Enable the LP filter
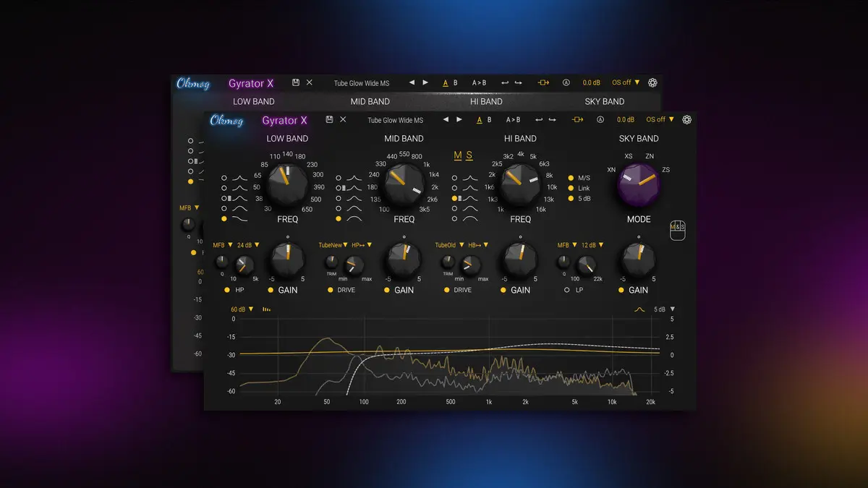This screenshot has height=488, width=868. pos(567,290)
